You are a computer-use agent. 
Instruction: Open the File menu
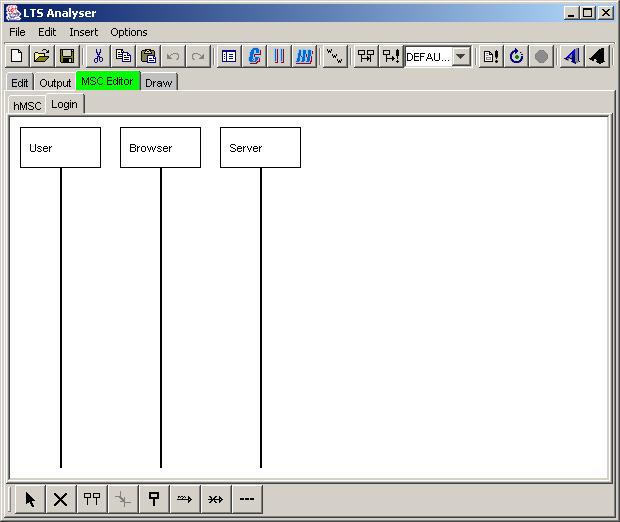[17, 32]
